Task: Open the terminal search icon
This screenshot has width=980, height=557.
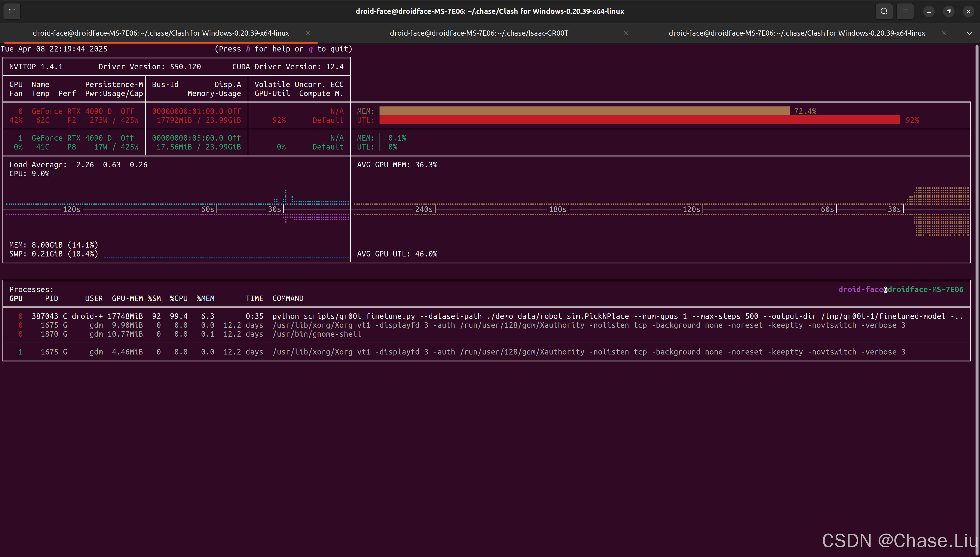Action: coord(884,11)
